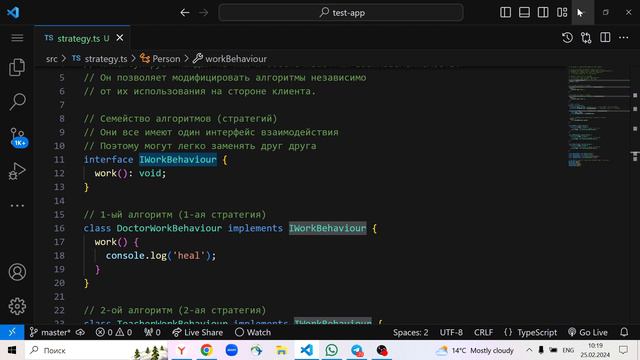Screen dimensions: 640x360
Task: Switch branch via master* status item
Action: 50,332
